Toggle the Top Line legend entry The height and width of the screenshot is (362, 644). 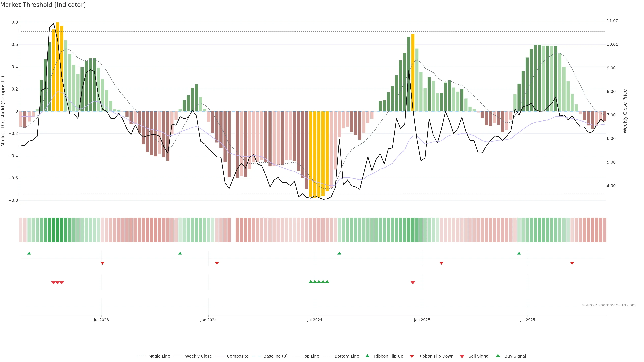(311, 356)
